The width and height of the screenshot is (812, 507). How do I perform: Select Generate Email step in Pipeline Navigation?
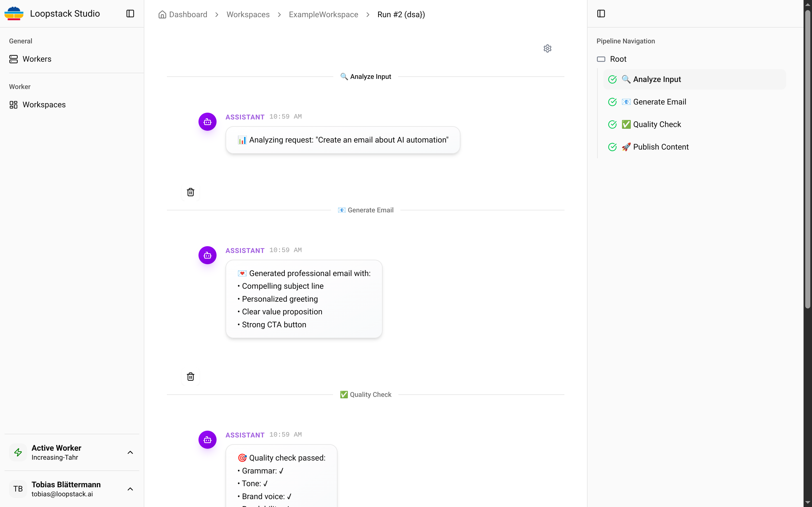659,102
